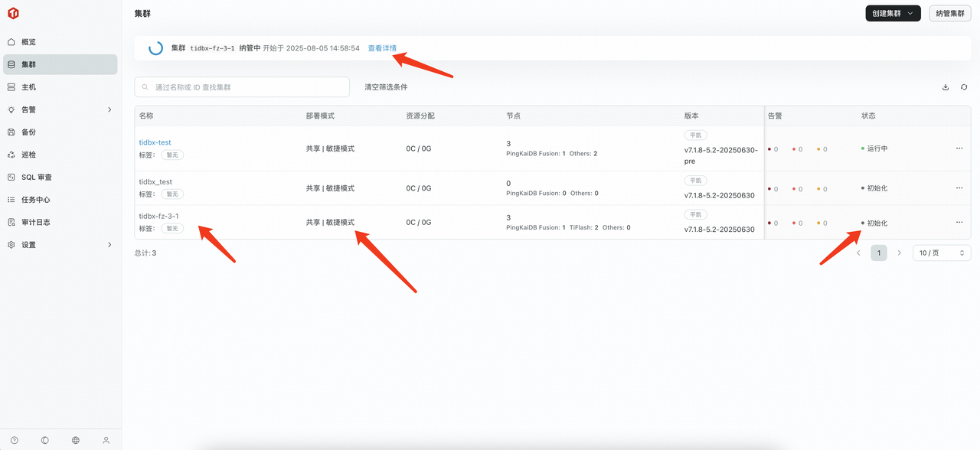980x450 pixels.
Task: Open the 创建集群 dropdown arrow
Action: pos(908,13)
